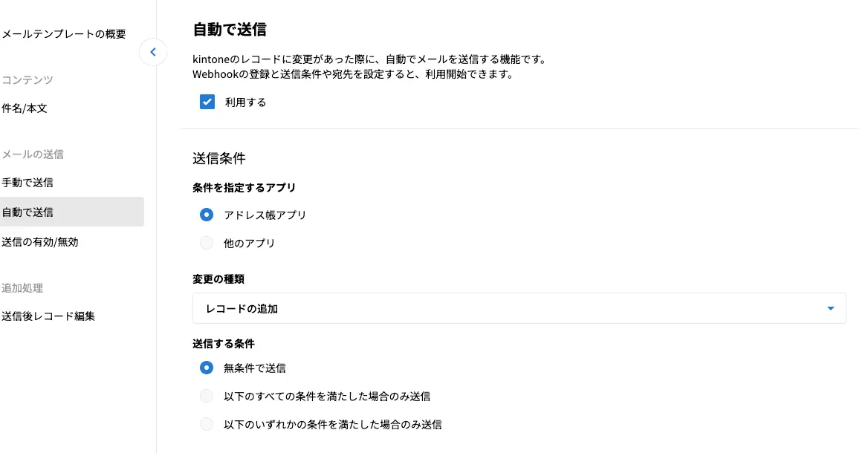Choose 以下のいずれかの条件を満たした場合のみ送信 radio circle
Viewport: 868px width, 453px height.
point(207,424)
